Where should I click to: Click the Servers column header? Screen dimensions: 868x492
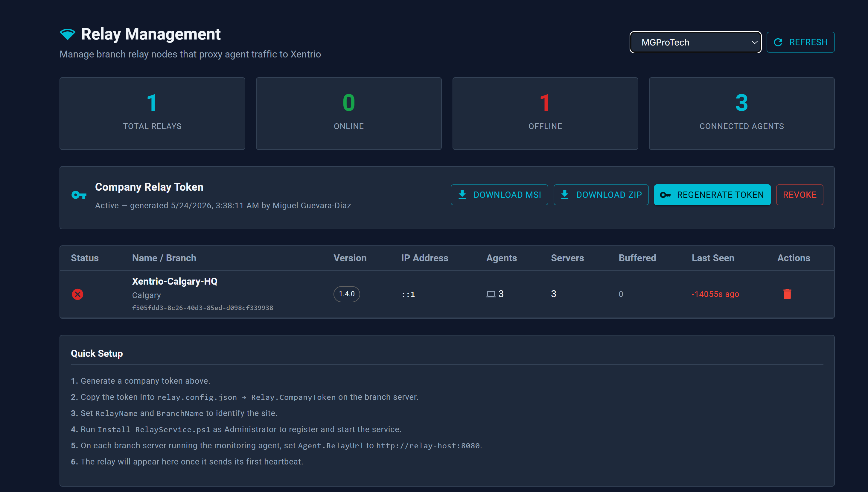click(x=567, y=258)
